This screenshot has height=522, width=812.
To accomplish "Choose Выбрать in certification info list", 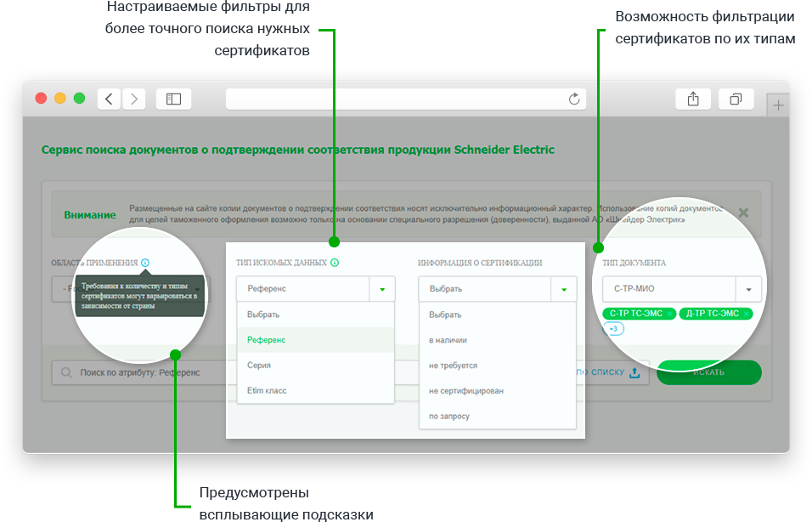I will (x=497, y=315).
